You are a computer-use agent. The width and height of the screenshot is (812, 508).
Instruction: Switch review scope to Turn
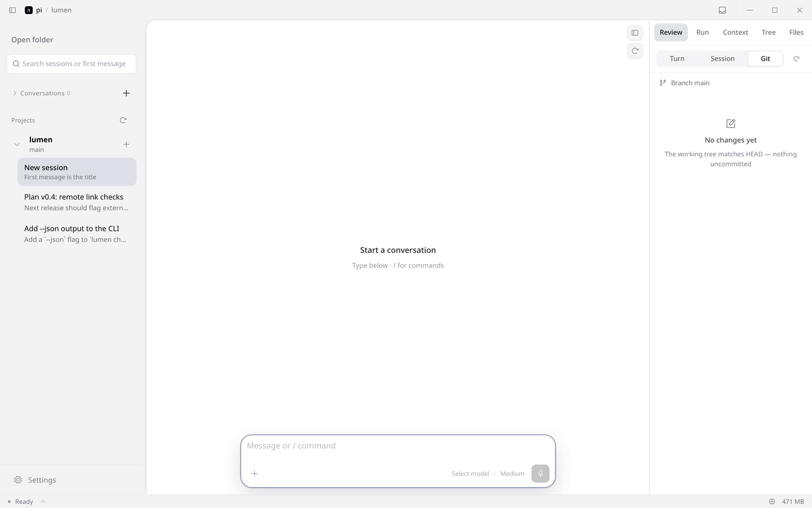677,59
